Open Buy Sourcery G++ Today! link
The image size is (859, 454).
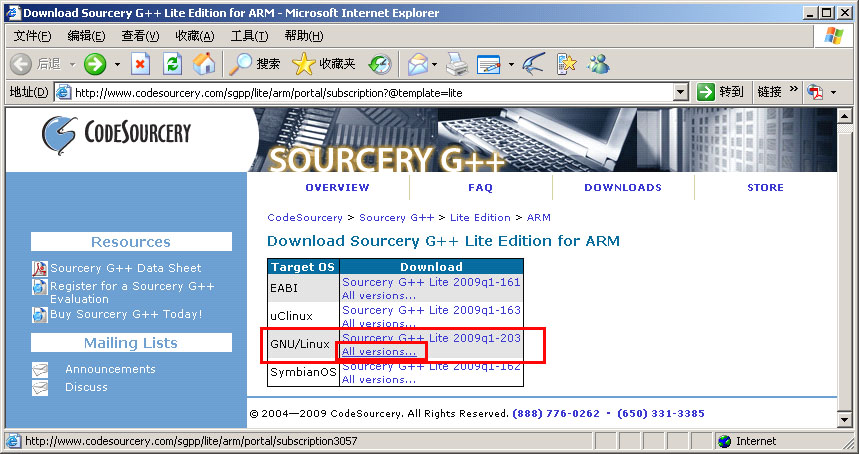[x=126, y=314]
